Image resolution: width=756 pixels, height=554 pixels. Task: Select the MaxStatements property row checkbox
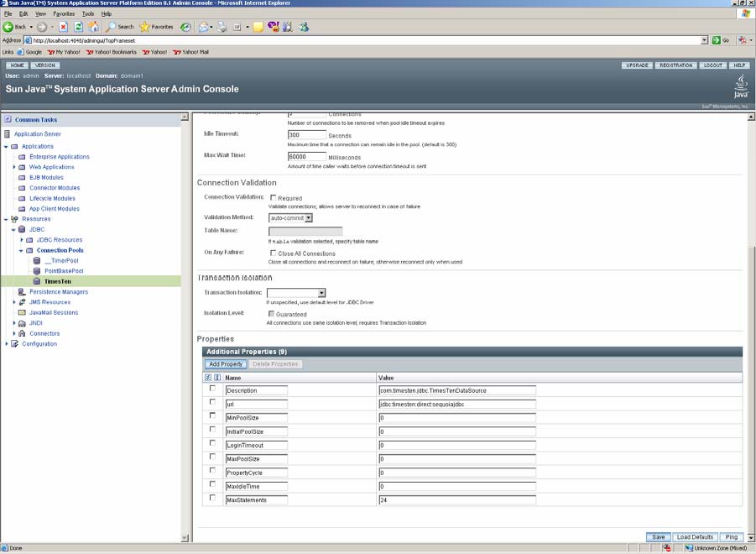[212, 498]
